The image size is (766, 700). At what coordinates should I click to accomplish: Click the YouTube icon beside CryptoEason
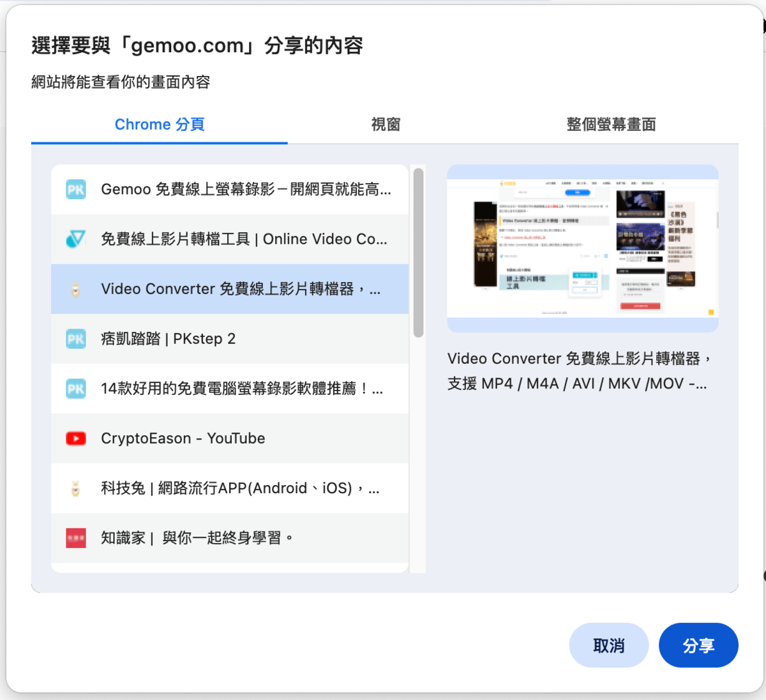coord(76,438)
